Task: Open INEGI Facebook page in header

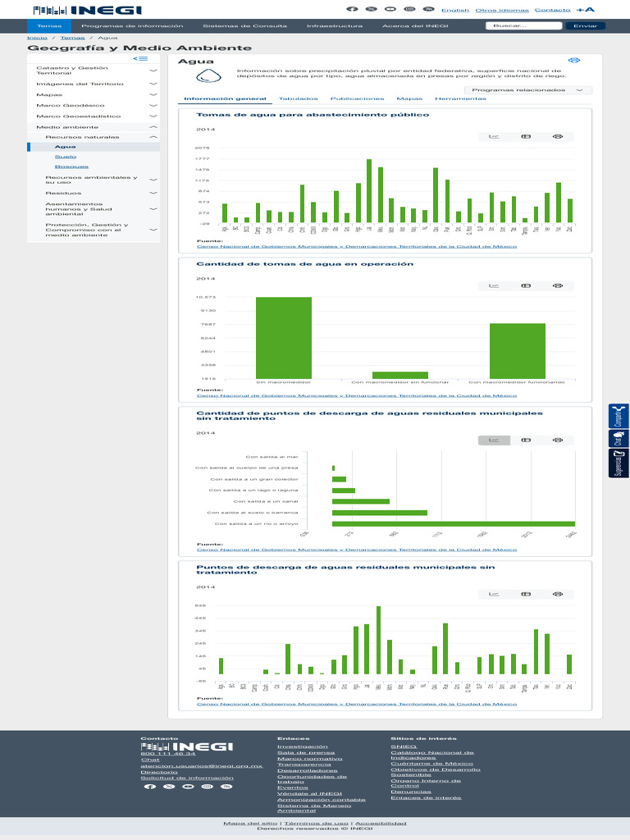Action: [x=352, y=9]
